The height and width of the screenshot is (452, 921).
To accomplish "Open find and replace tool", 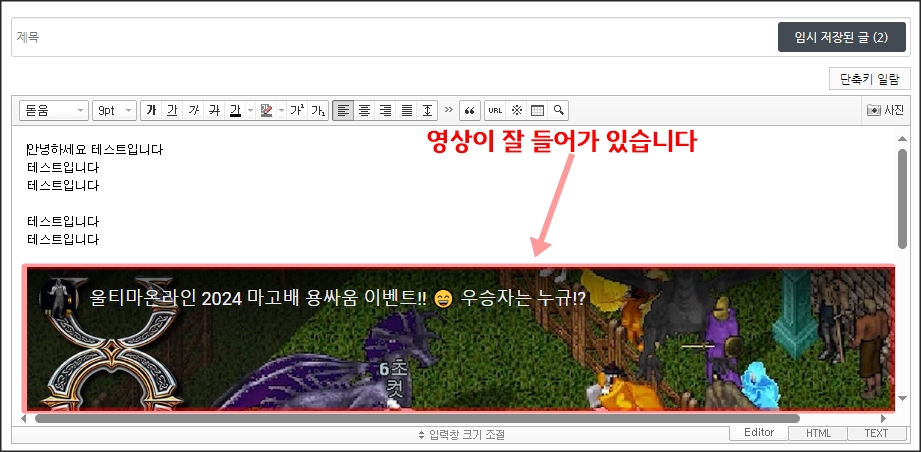I will tap(558, 110).
